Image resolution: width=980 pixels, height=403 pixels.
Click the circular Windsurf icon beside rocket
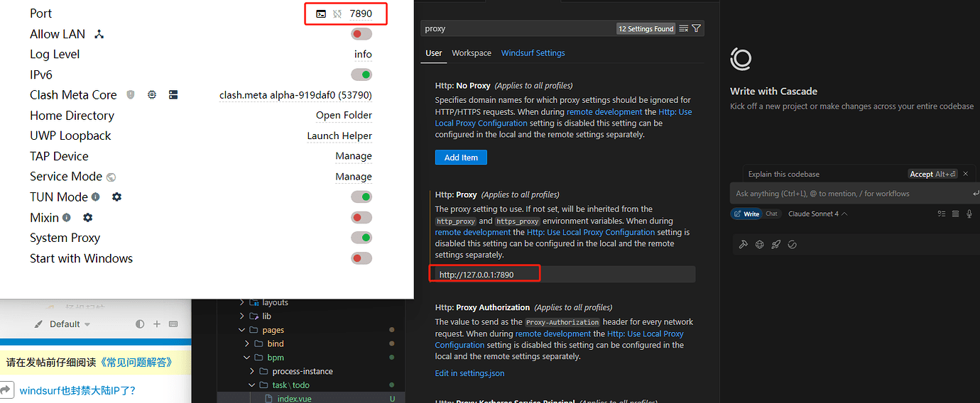click(793, 244)
